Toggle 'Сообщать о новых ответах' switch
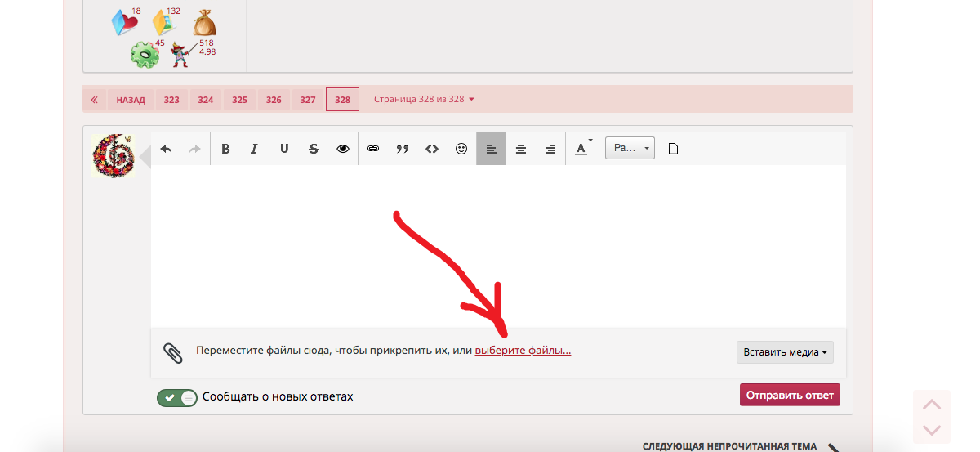This screenshot has width=980, height=452. [x=177, y=397]
